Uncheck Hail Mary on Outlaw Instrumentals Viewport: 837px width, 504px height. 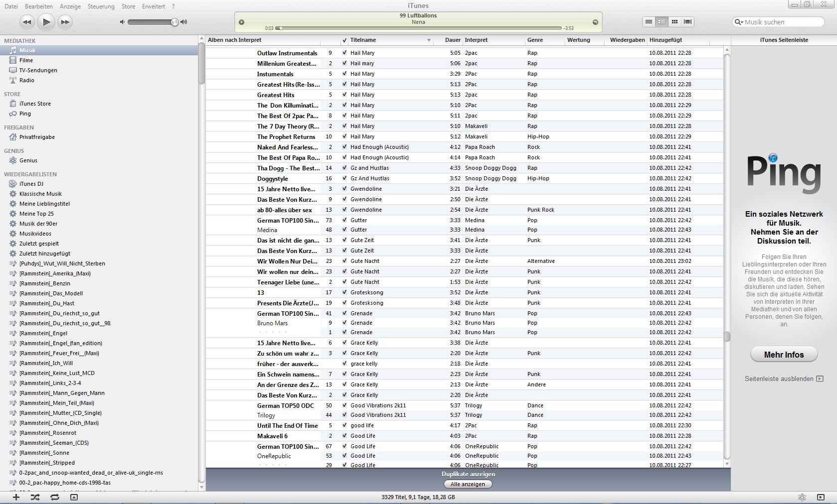click(344, 53)
